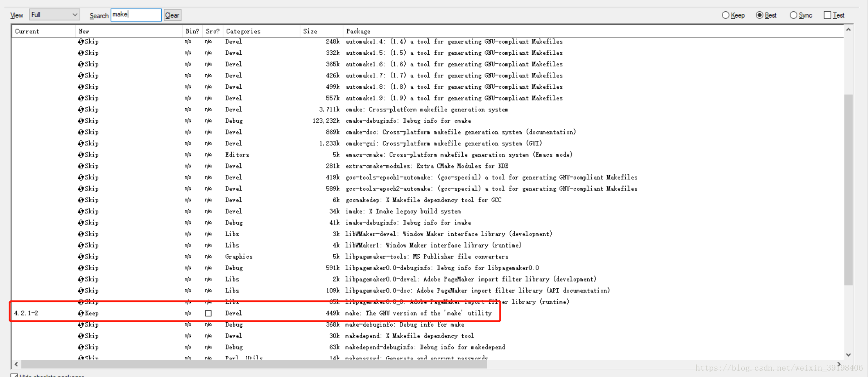This screenshot has height=377, width=868.
Task: Click the Skip cycle icon for libWMaker1
Action: pyautogui.click(x=81, y=245)
